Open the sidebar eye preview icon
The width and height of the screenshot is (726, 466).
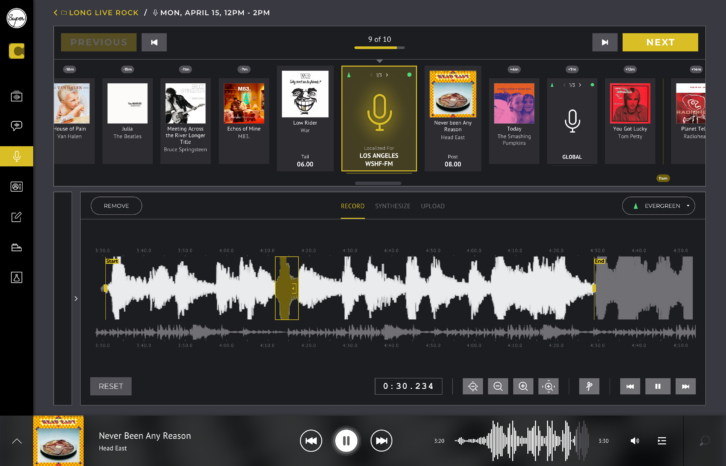(x=17, y=96)
